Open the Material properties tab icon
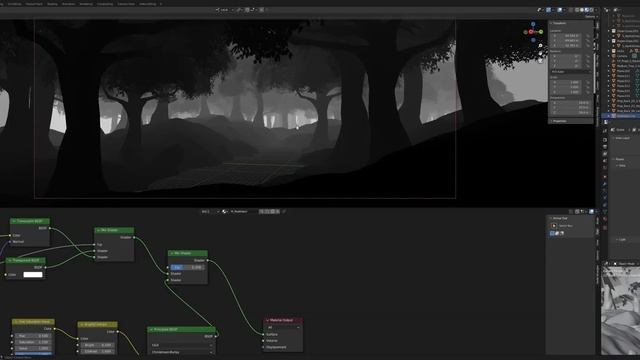The width and height of the screenshot is (640, 360). coord(605,219)
